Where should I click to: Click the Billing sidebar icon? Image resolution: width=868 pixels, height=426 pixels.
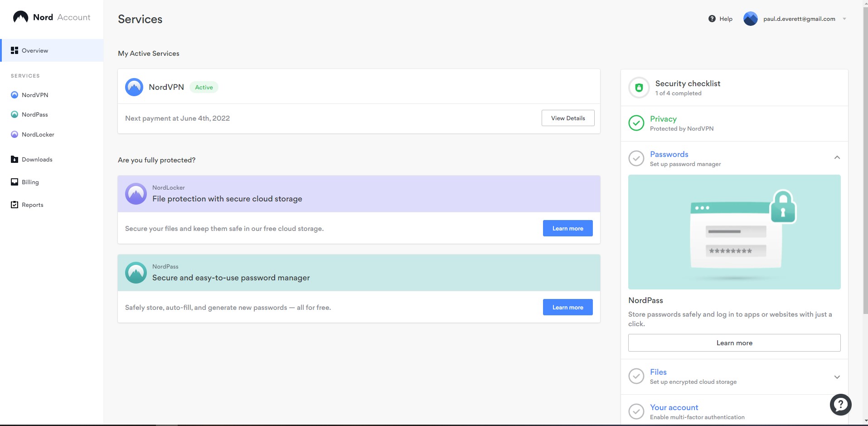click(15, 182)
